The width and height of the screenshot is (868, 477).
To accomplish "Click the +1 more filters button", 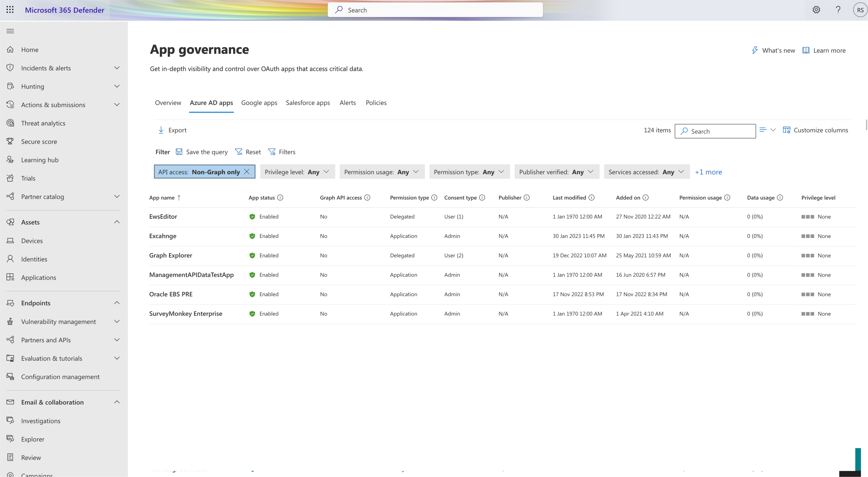I will click(708, 171).
